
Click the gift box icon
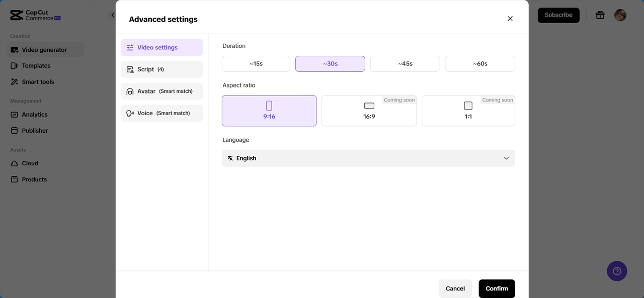click(600, 15)
